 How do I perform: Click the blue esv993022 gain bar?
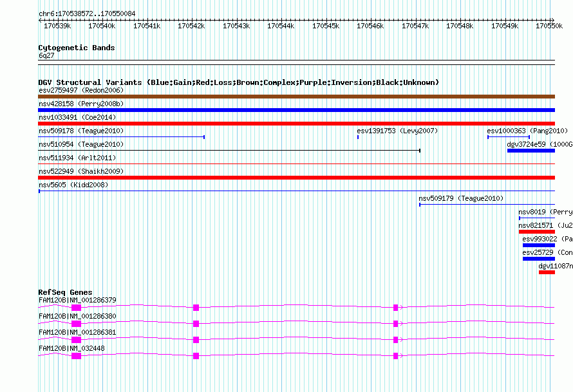539,245
